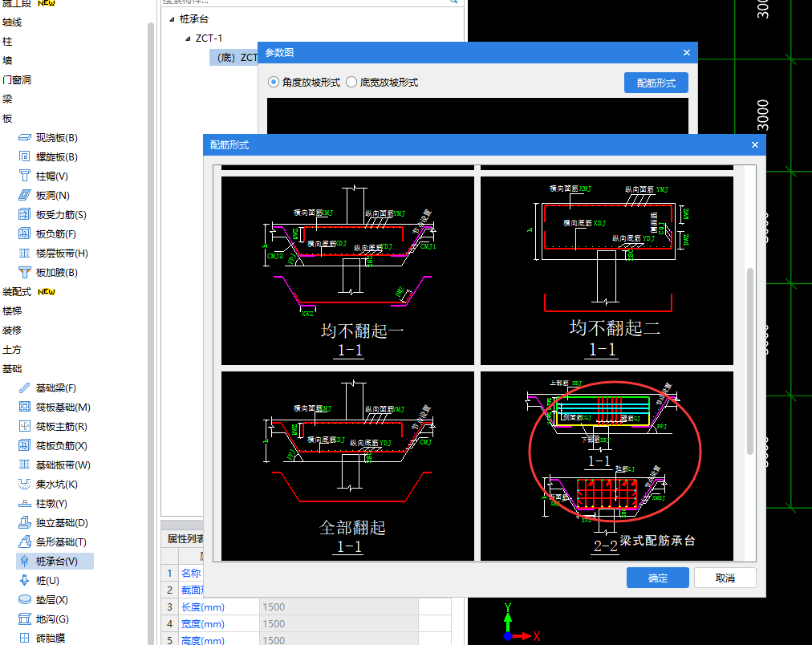Click the 配筋形式 button in 参数图
The width and height of the screenshot is (812, 645).
click(656, 83)
